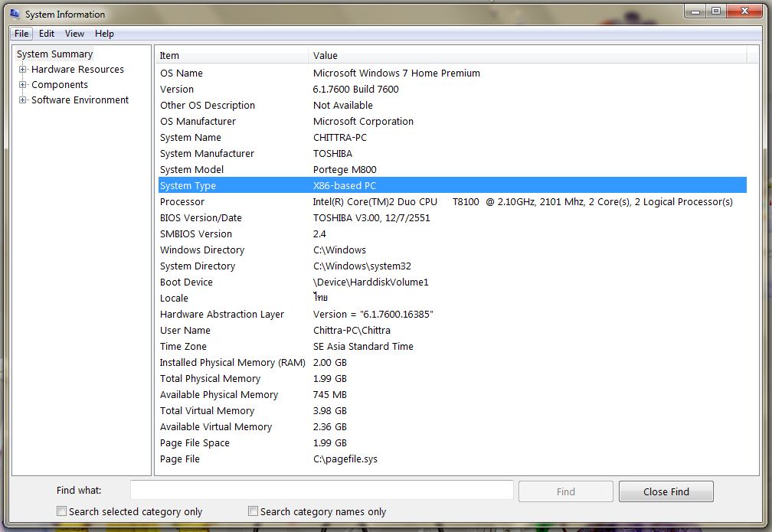Click the Intel Core 2 Duo processor value

[x=523, y=202]
